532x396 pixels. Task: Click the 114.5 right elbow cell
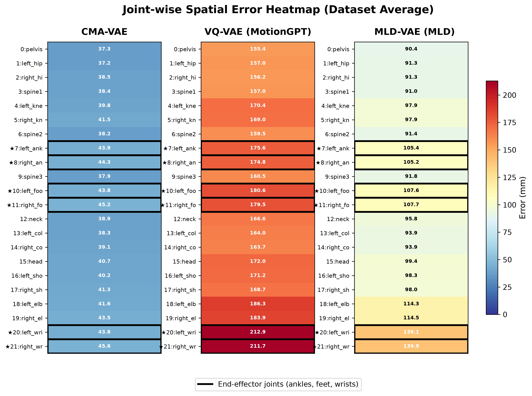(411, 318)
